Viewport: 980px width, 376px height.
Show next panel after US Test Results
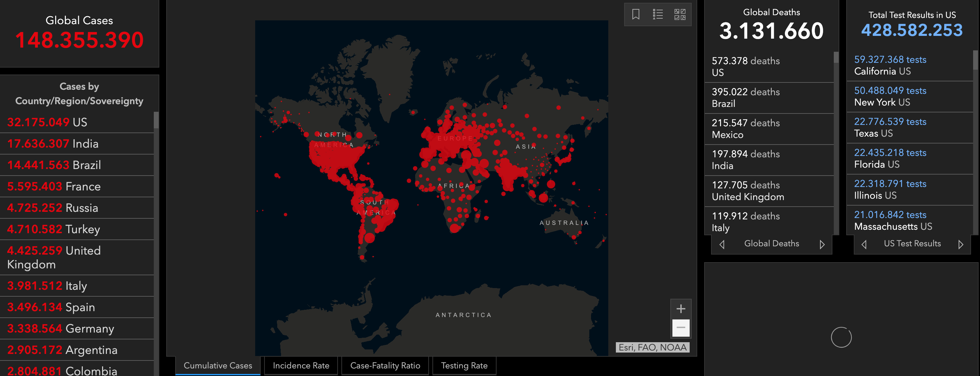click(961, 244)
